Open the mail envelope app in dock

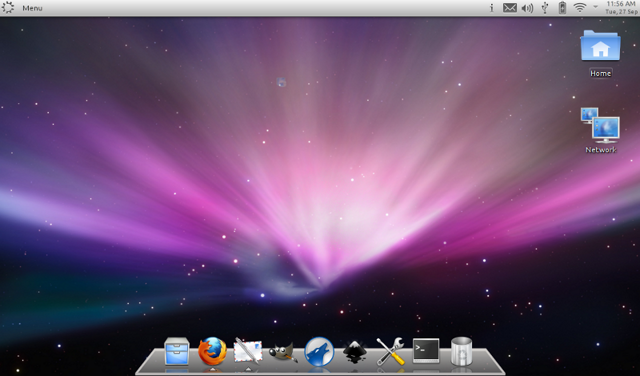(248, 351)
